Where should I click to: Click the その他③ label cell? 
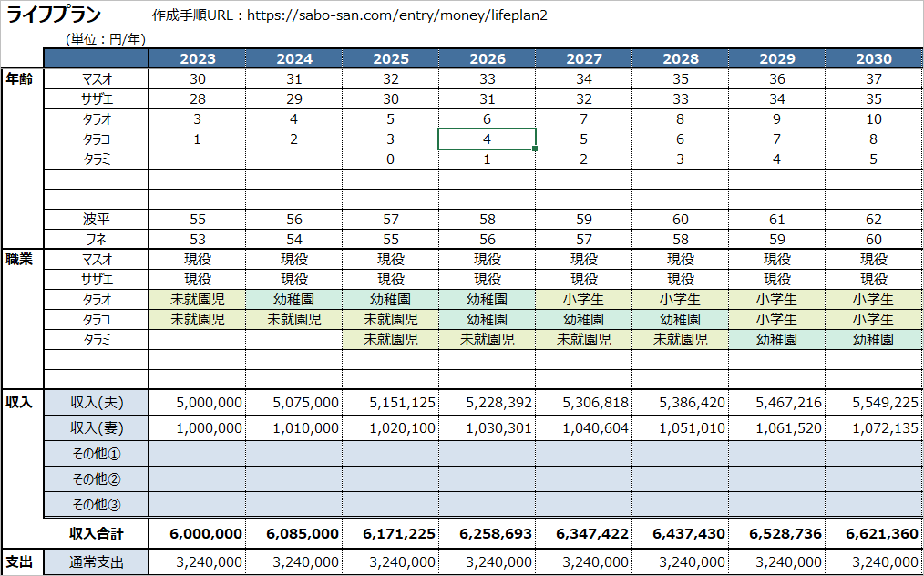(96, 504)
